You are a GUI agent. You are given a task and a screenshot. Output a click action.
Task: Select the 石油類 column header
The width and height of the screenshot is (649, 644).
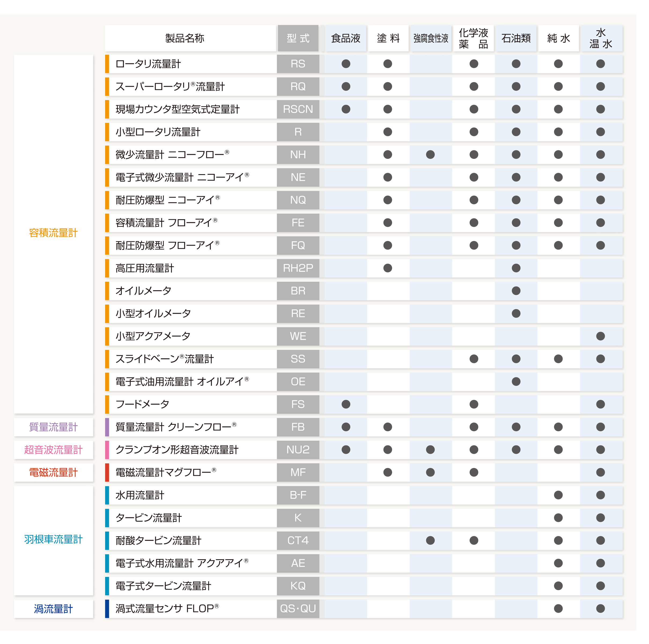(516, 38)
